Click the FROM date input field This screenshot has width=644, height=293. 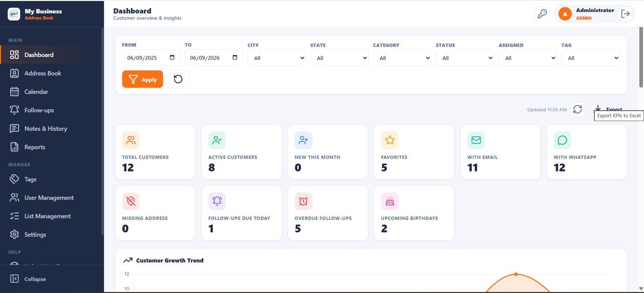(151, 58)
